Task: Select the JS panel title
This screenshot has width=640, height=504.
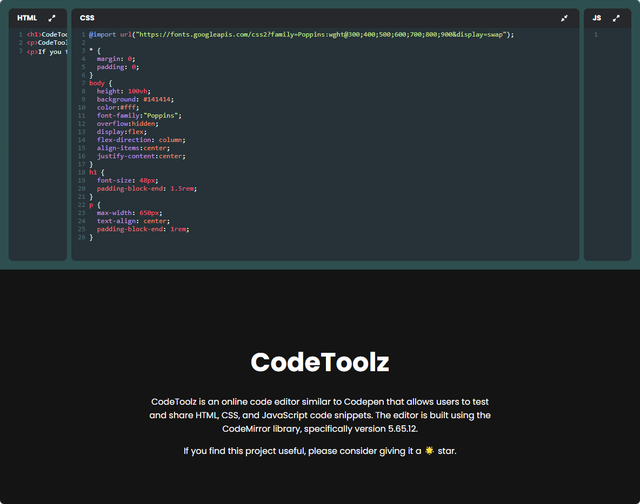Action: 597,18
